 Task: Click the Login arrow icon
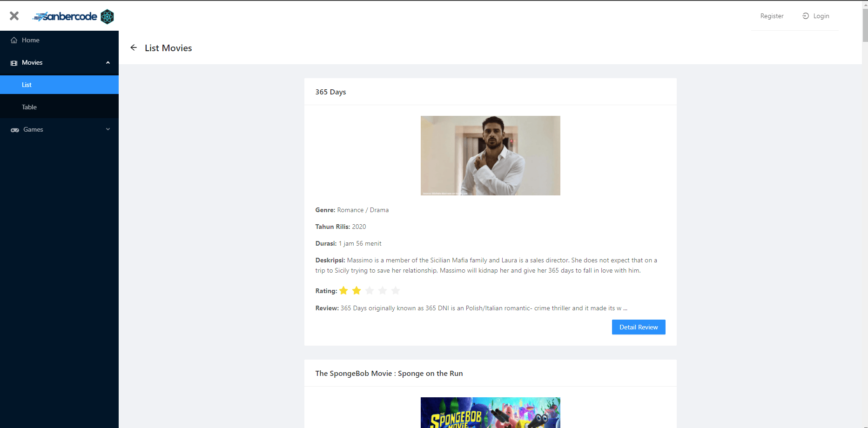coord(805,16)
